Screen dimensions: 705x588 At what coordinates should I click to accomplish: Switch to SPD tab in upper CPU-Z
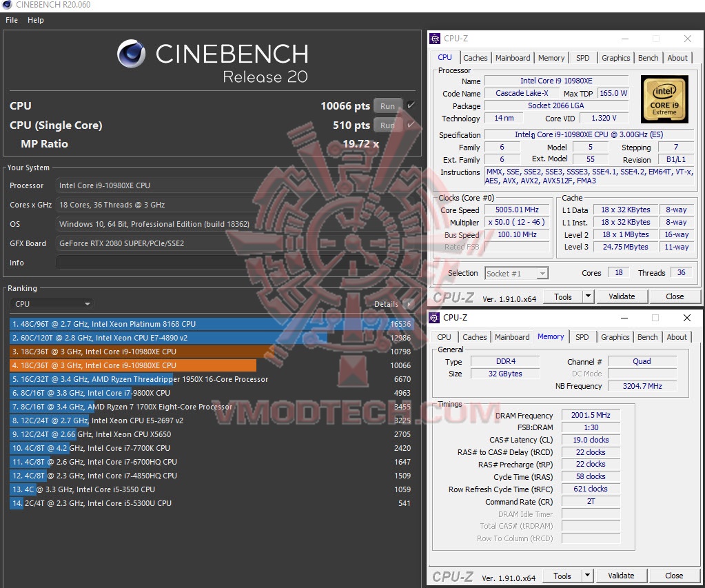[x=583, y=58]
